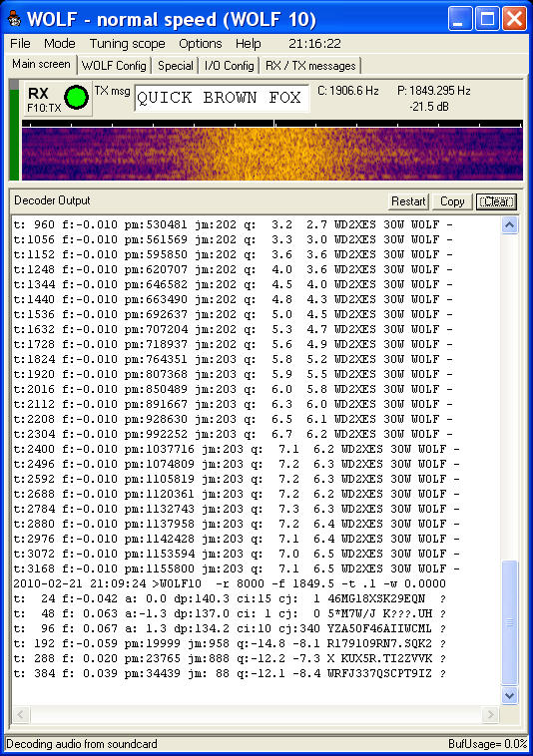This screenshot has width=533, height=756.
Task: Click the vertical scrollbar up arrow
Action: pos(510,224)
